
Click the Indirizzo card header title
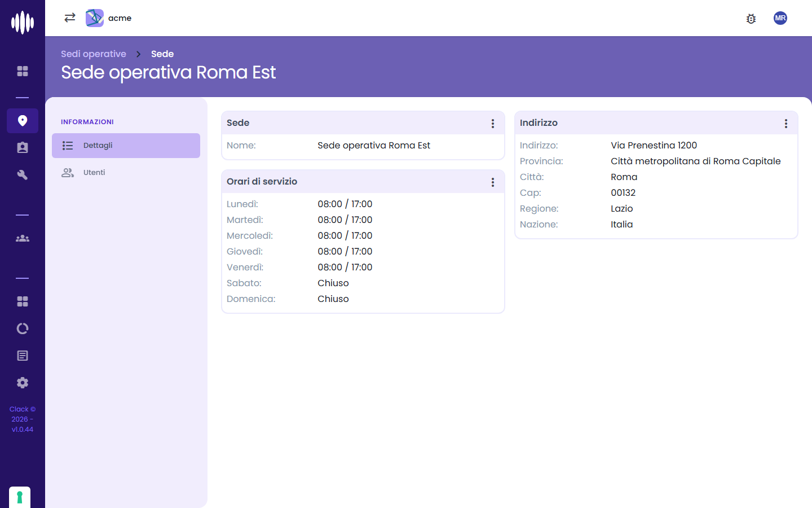point(539,122)
